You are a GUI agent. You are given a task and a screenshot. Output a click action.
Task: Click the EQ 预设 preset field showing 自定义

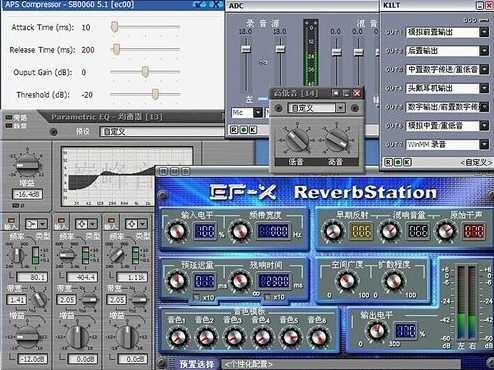click(162, 132)
